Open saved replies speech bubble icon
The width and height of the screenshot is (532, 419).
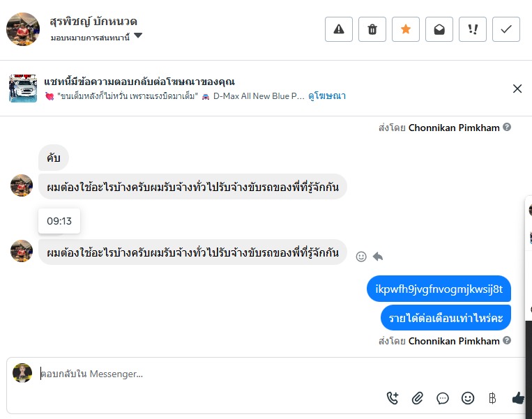pos(443,398)
